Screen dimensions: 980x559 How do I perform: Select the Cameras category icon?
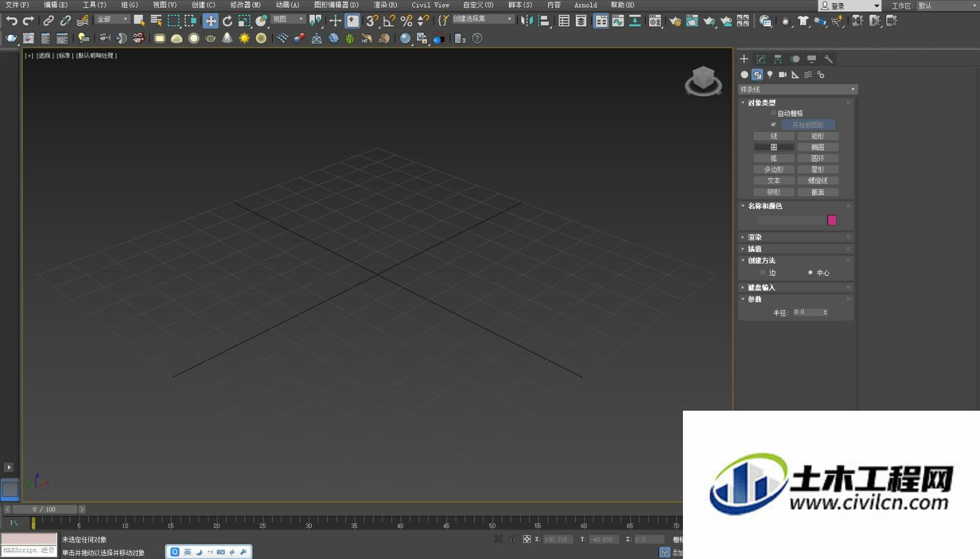pyautogui.click(x=782, y=75)
